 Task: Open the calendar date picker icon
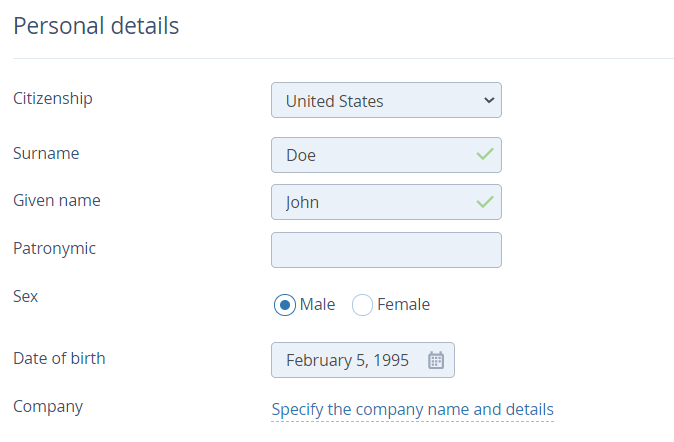pos(435,360)
